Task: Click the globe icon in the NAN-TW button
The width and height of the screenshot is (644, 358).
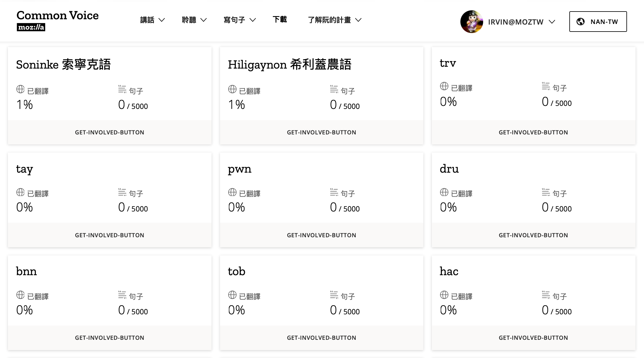Action: click(581, 22)
